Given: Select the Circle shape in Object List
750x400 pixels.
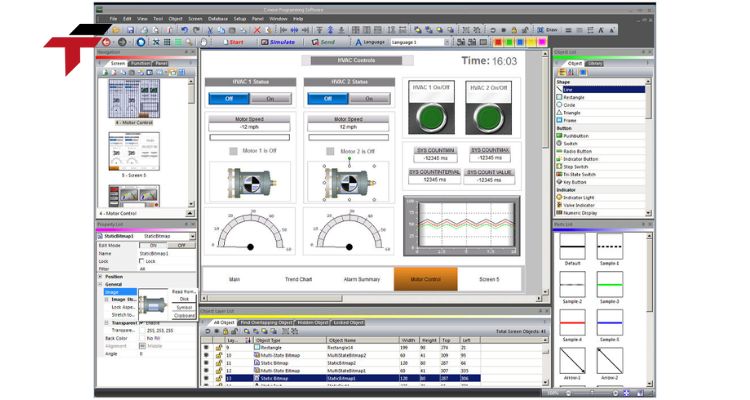Looking at the screenshot, I should click(x=600, y=105).
